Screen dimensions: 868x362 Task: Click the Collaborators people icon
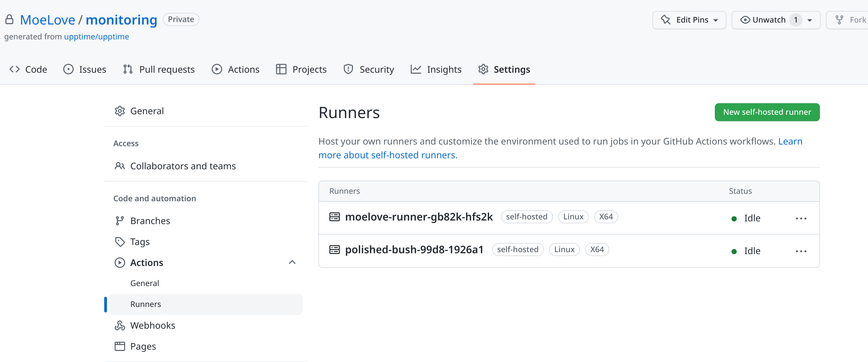point(120,166)
